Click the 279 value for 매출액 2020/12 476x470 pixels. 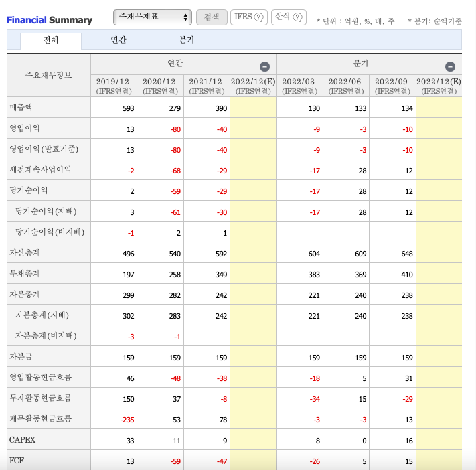point(175,108)
